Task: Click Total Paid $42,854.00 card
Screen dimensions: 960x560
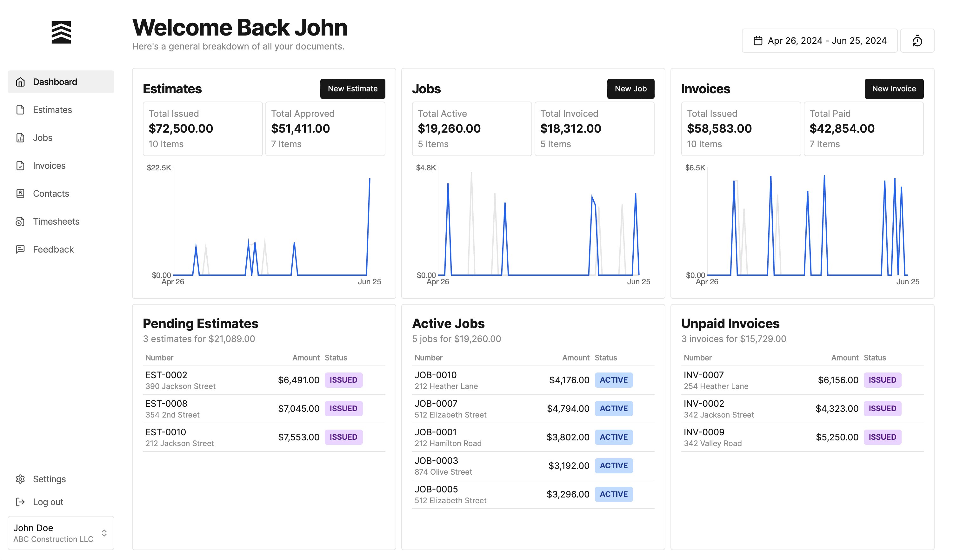Action: (863, 129)
